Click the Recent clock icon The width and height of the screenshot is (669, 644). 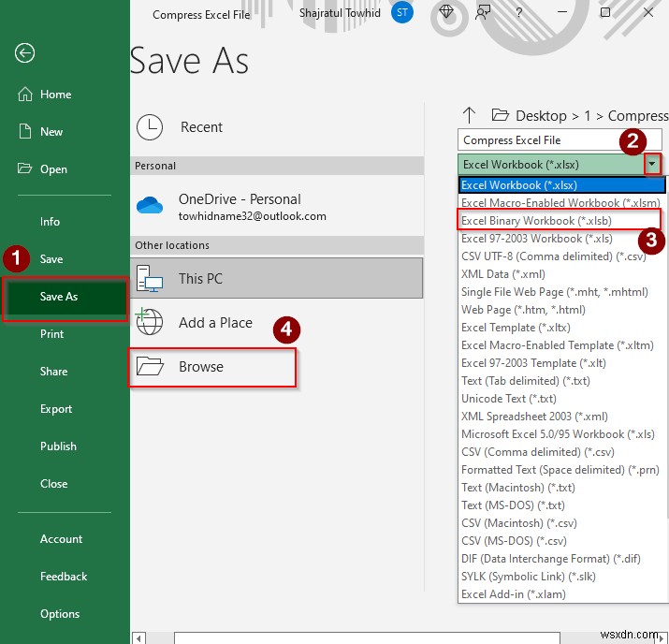point(150,127)
